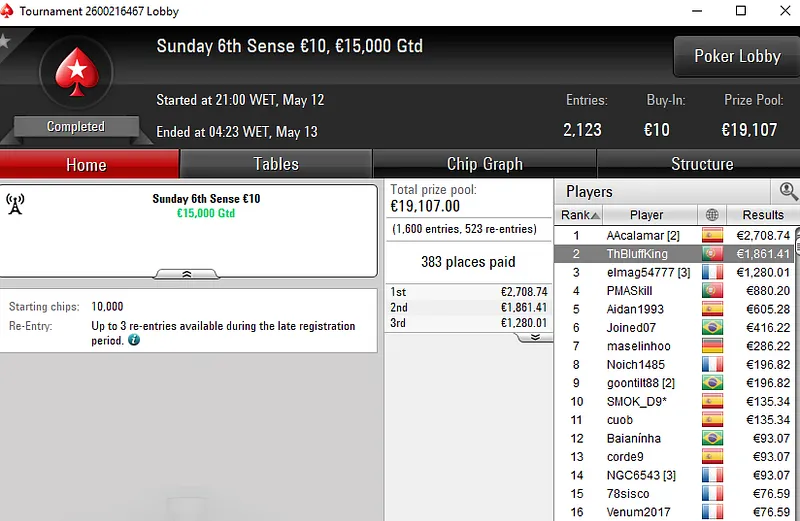
Task: Click the players list scrollbar
Action: tap(796, 380)
